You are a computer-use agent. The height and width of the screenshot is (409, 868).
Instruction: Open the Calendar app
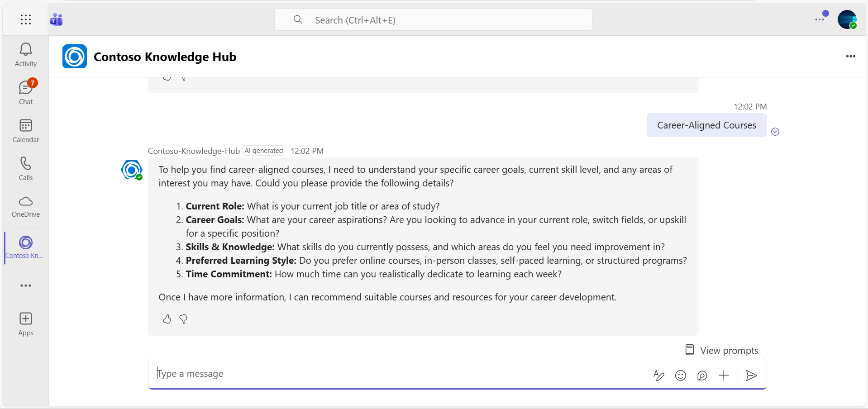26,131
